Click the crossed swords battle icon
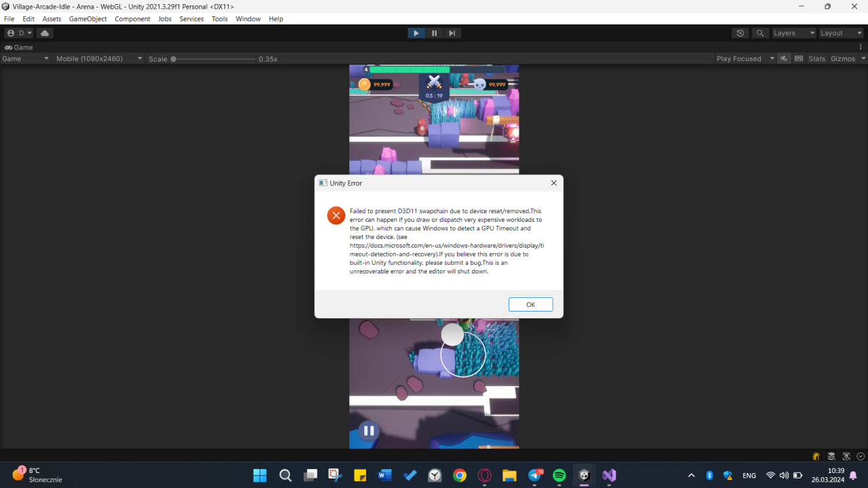 click(x=434, y=82)
